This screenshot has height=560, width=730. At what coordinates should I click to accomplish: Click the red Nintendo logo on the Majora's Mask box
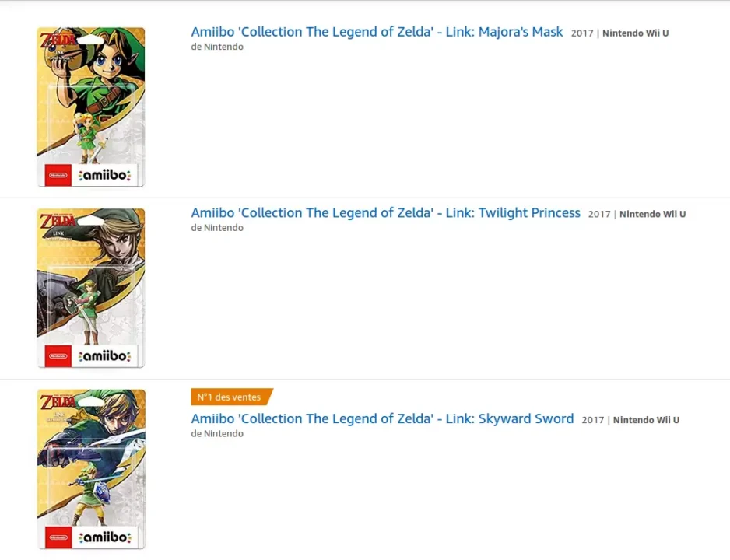(58, 175)
